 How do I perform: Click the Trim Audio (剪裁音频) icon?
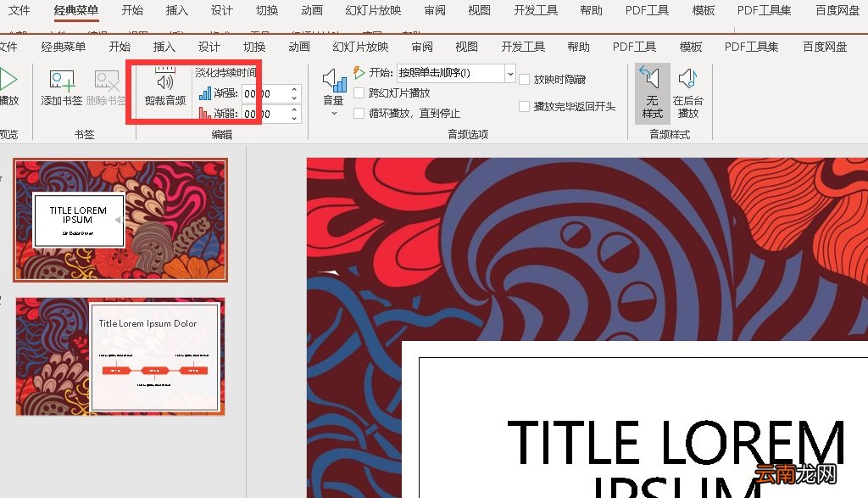[x=164, y=82]
